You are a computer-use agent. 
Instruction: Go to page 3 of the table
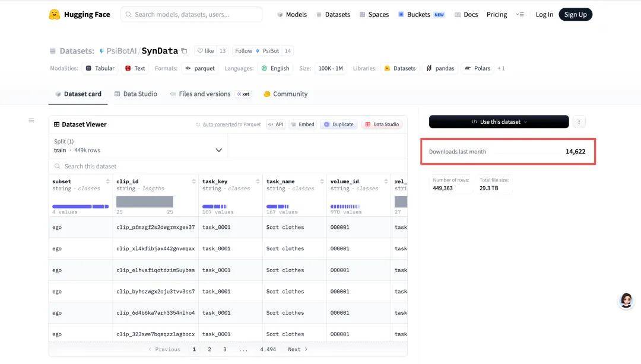pyautogui.click(x=225, y=349)
